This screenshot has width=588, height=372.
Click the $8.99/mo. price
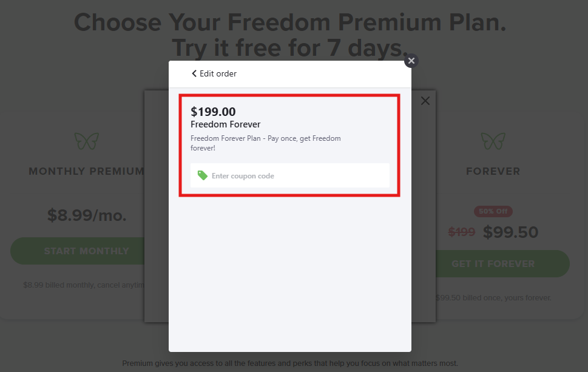tap(87, 215)
